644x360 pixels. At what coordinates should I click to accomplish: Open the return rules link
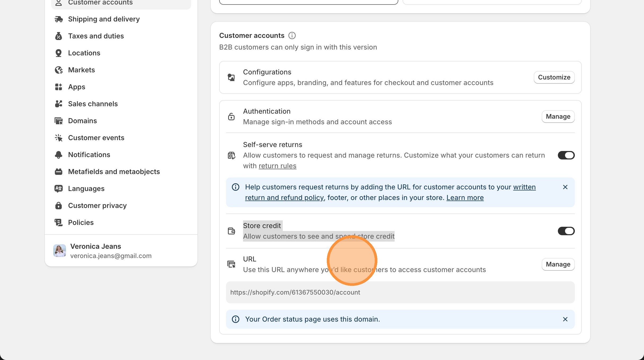tap(277, 166)
